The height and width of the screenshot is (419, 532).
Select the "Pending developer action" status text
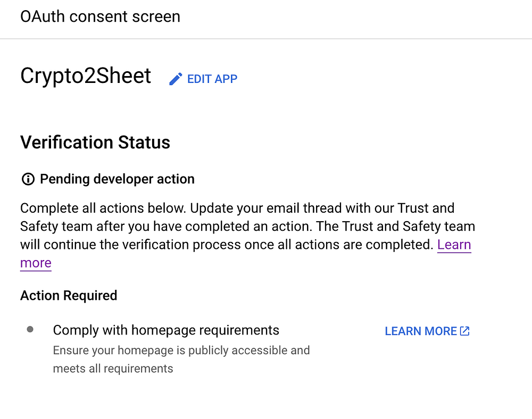click(117, 179)
